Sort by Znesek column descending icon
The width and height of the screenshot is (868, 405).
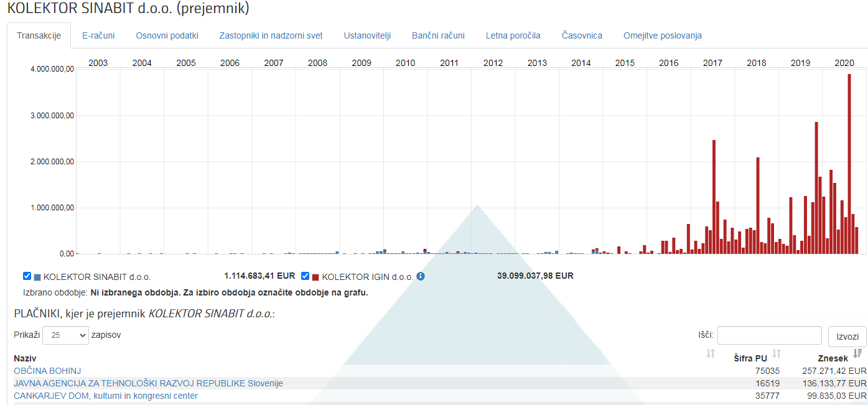coord(857,354)
